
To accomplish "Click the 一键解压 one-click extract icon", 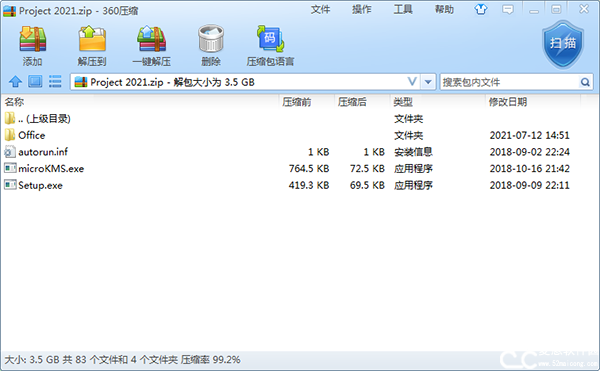I will click(x=152, y=39).
